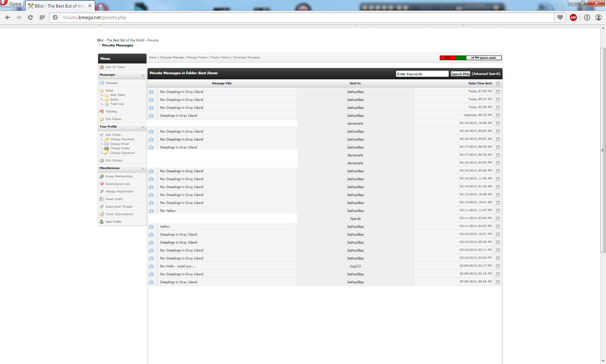Click the User CP Home house icon
Image resolution: width=606 pixels, height=364 pixels.
click(x=102, y=67)
